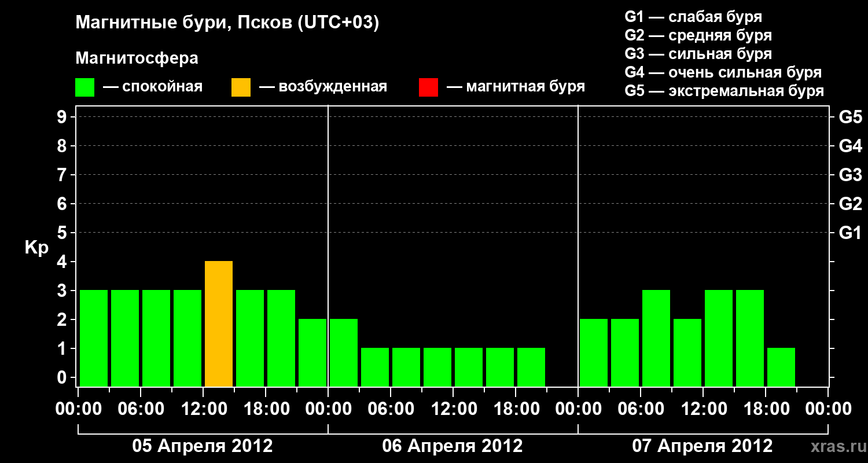This screenshot has height=463, width=868.
Task: Click the 'G4' label on the right axis
Action: (850, 146)
